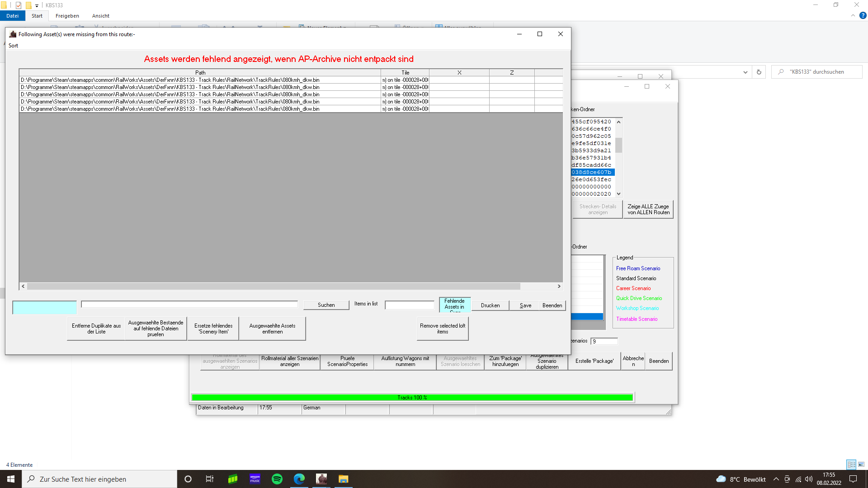Click the Save button
The height and width of the screenshot is (488, 868).
525,305
